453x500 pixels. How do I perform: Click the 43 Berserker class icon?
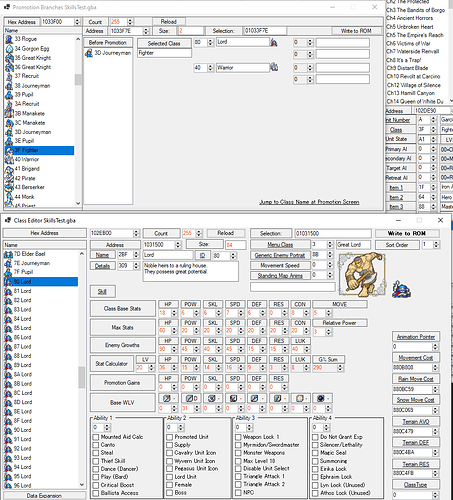tap(9, 187)
